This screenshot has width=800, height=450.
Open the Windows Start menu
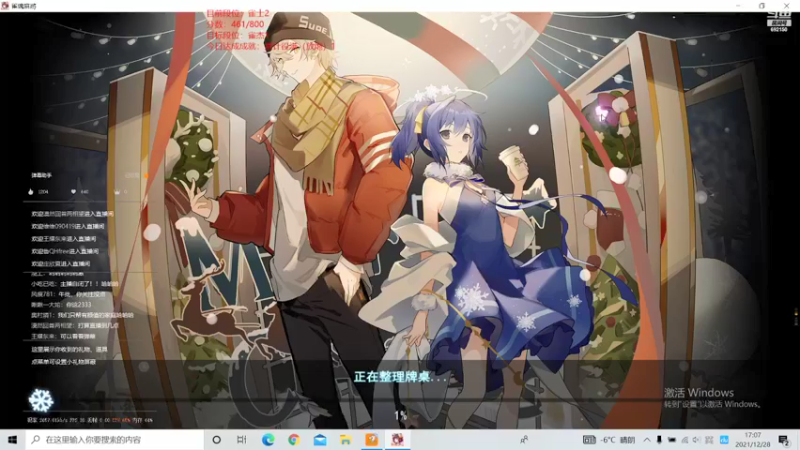click(x=12, y=439)
